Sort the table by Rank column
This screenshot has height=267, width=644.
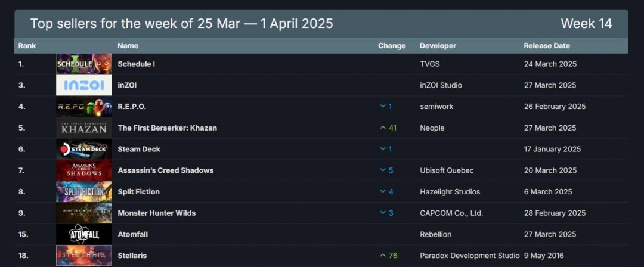click(x=27, y=46)
